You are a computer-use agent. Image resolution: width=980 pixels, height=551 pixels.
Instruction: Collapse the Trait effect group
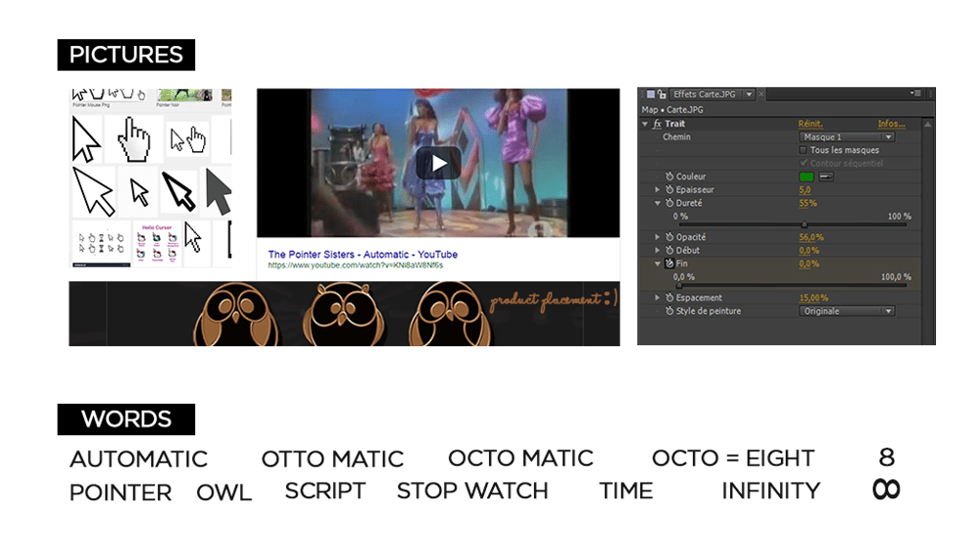point(645,124)
